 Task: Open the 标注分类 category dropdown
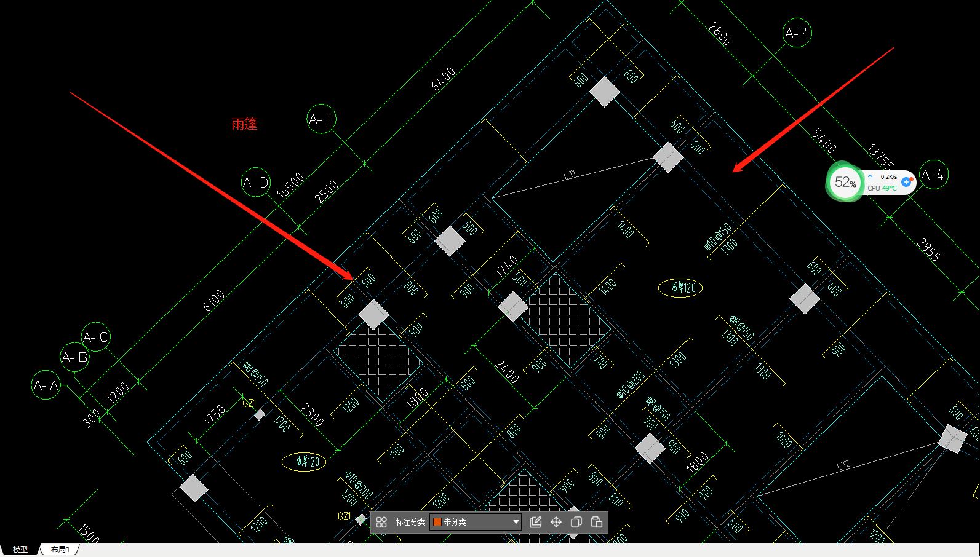click(476, 522)
